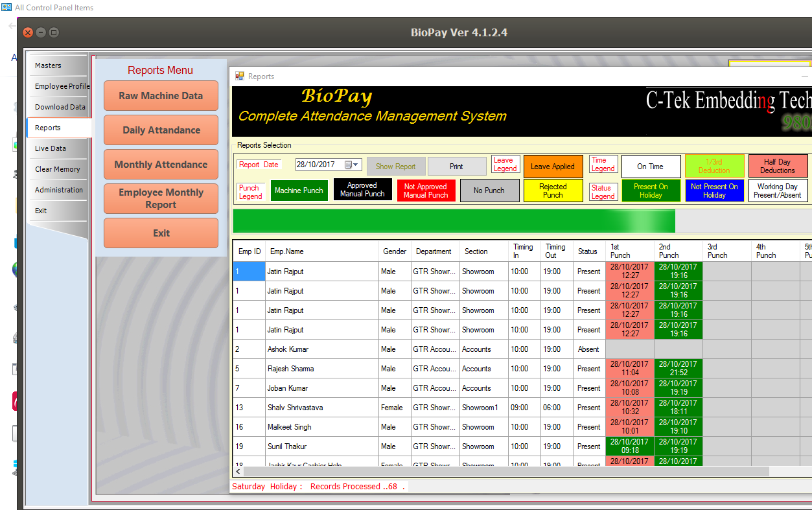Open the Live Data tab
Viewport: 812px width, 510px height.
click(56, 148)
